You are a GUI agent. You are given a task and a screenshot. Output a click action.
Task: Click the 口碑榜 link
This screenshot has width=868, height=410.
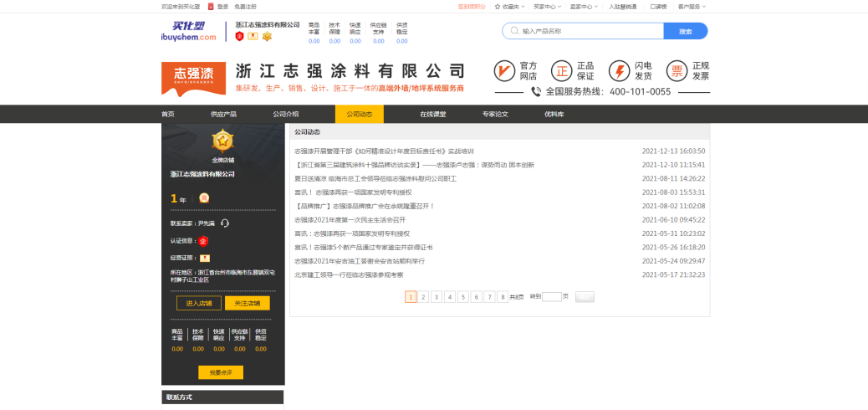tap(658, 7)
